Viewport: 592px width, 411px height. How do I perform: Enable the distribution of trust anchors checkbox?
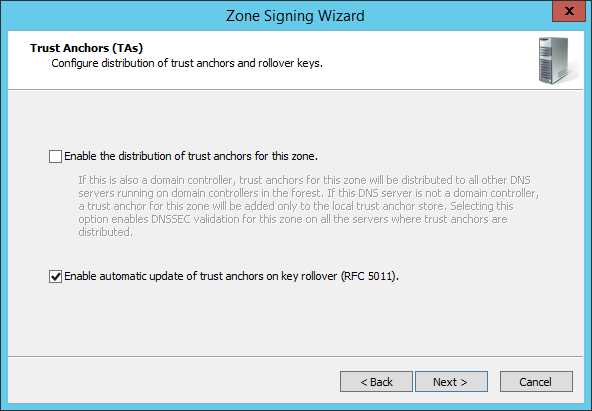click(56, 156)
